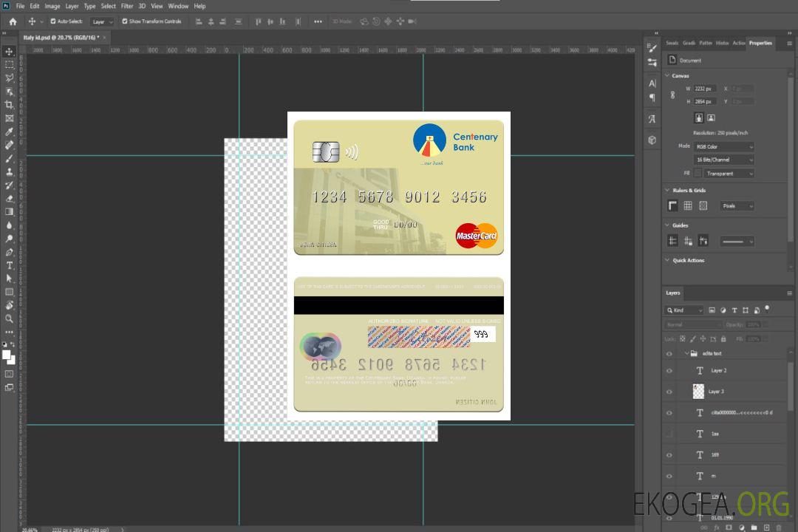Hide the '169' text layer
Screen dimensions: 798x532
[669, 455]
